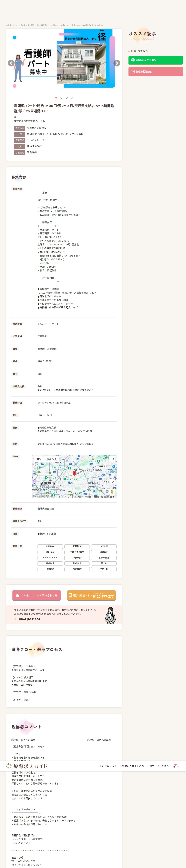The height and width of the screenshot is (868, 186).
Task: Select the 中高年活躍中 tag
Action: click(104, 558)
